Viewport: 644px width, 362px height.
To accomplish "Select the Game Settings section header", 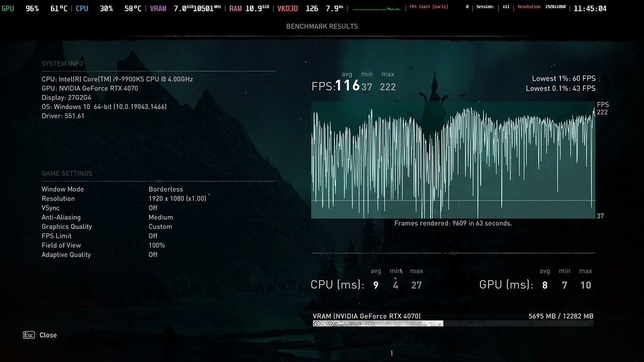I will pyautogui.click(x=67, y=173).
